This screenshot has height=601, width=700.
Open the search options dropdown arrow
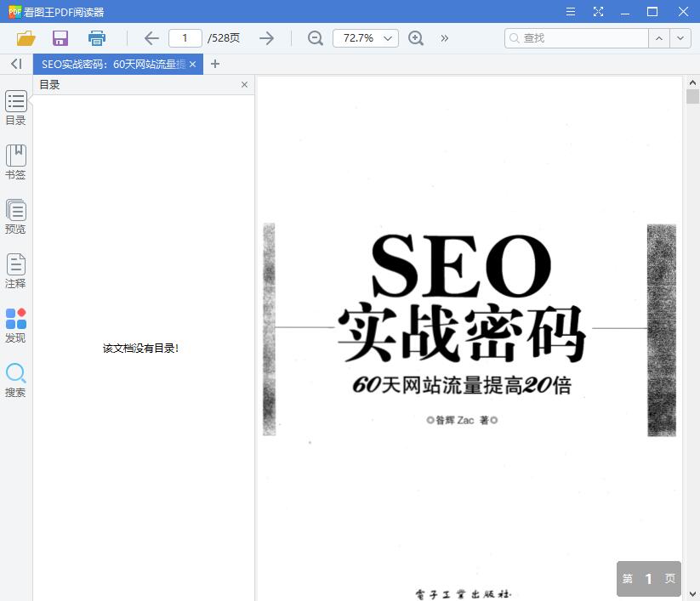(x=680, y=37)
